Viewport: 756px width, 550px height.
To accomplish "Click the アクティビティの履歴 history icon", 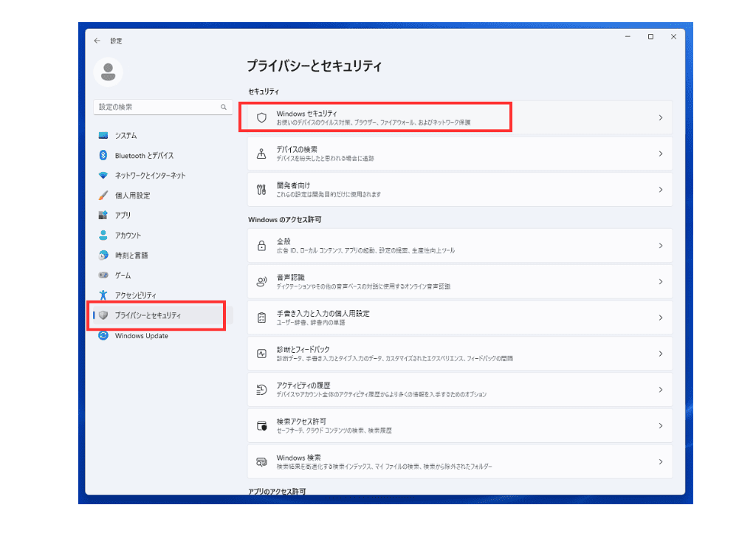I will click(x=261, y=389).
